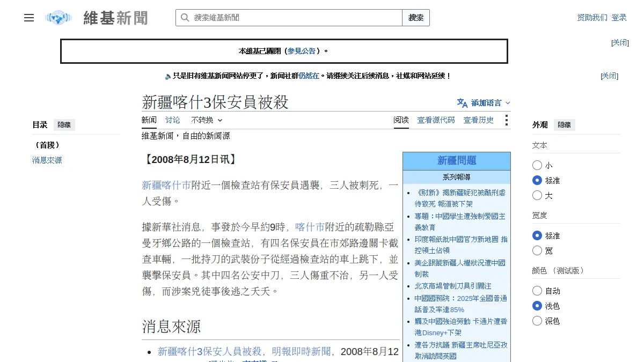This screenshot has width=644, height=362.
Task: Switch to the 讨论 tab
Action: tap(173, 120)
